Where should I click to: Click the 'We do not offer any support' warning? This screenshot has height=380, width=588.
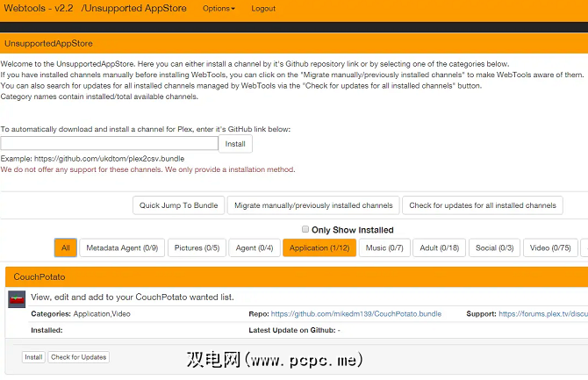(x=147, y=169)
